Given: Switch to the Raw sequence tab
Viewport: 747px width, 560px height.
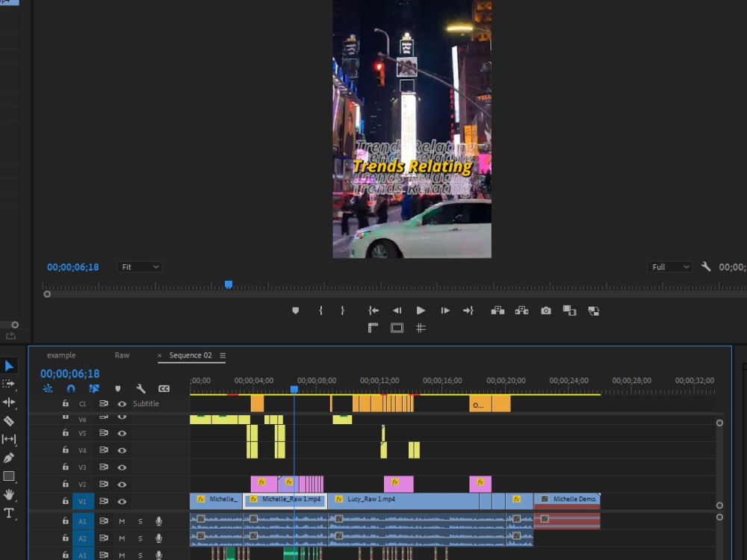Looking at the screenshot, I should 122,355.
